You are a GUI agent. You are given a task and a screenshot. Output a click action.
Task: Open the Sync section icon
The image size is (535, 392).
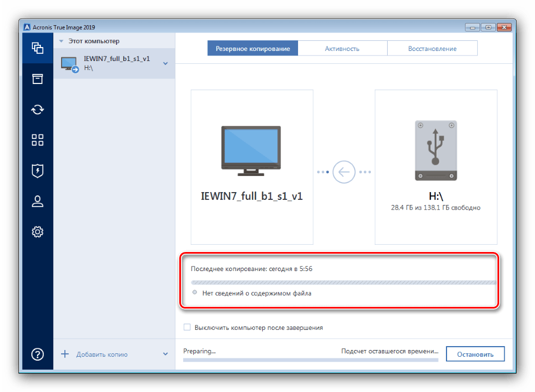tap(38, 110)
